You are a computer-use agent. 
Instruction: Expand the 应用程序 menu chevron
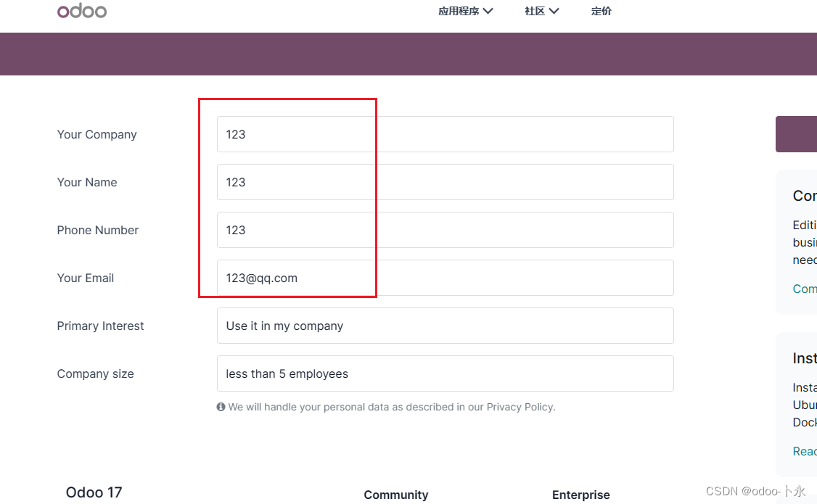click(488, 11)
